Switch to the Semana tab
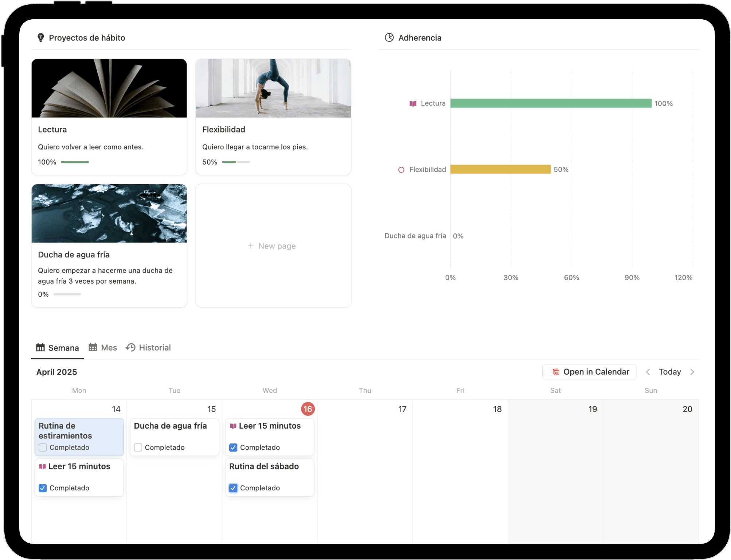The image size is (731, 560). coord(57,348)
